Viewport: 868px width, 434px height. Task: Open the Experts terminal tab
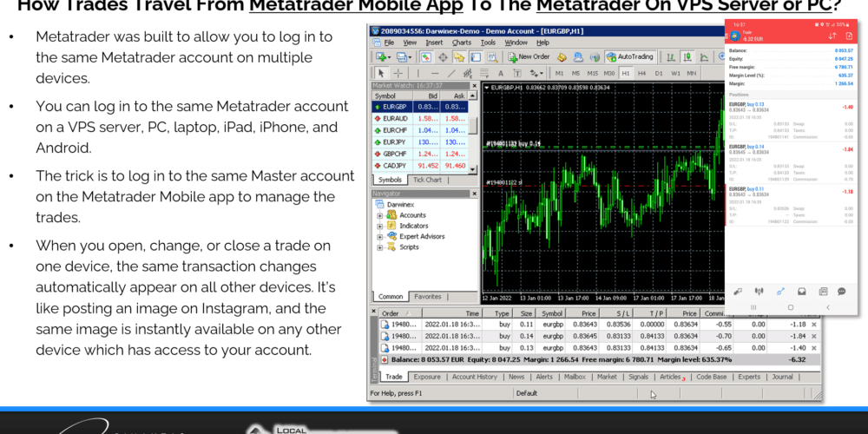749,377
